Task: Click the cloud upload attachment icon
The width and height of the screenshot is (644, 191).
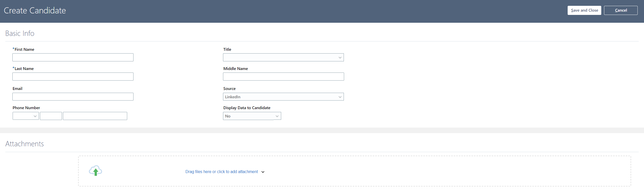Action: pyautogui.click(x=95, y=171)
